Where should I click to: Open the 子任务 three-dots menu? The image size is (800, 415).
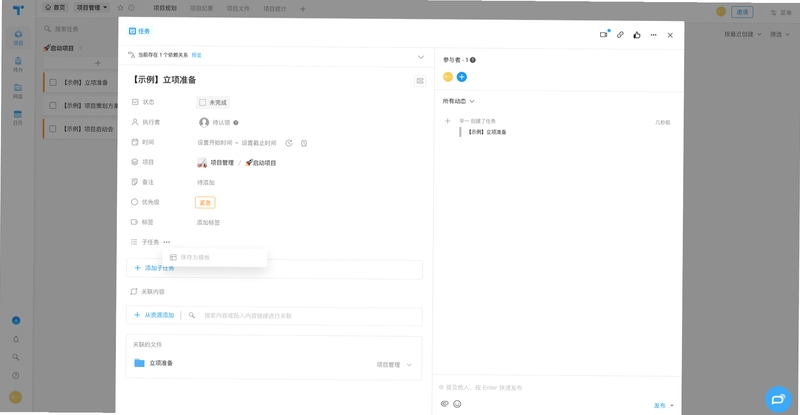pyautogui.click(x=167, y=242)
